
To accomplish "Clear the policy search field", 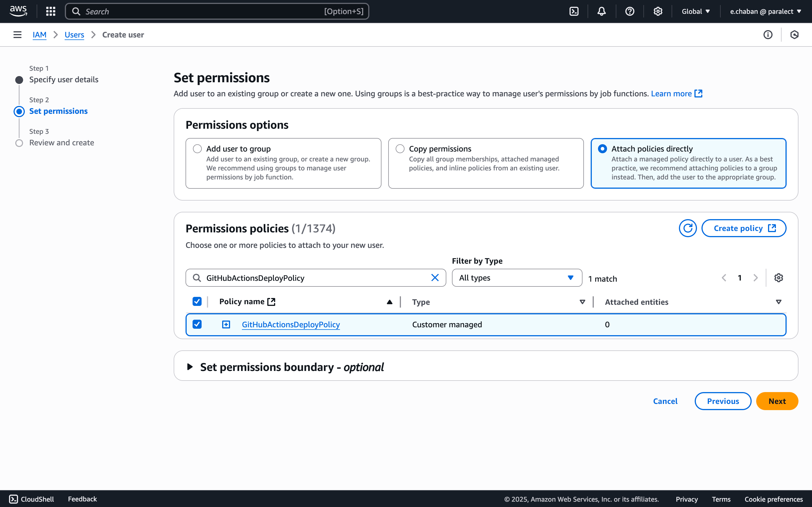I will point(435,278).
